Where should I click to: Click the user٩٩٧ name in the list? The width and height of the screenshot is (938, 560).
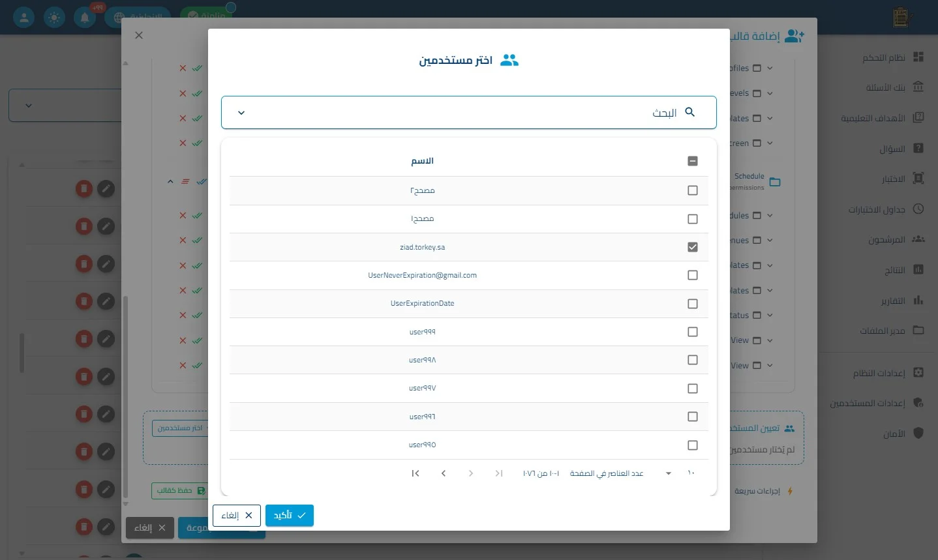(x=422, y=388)
